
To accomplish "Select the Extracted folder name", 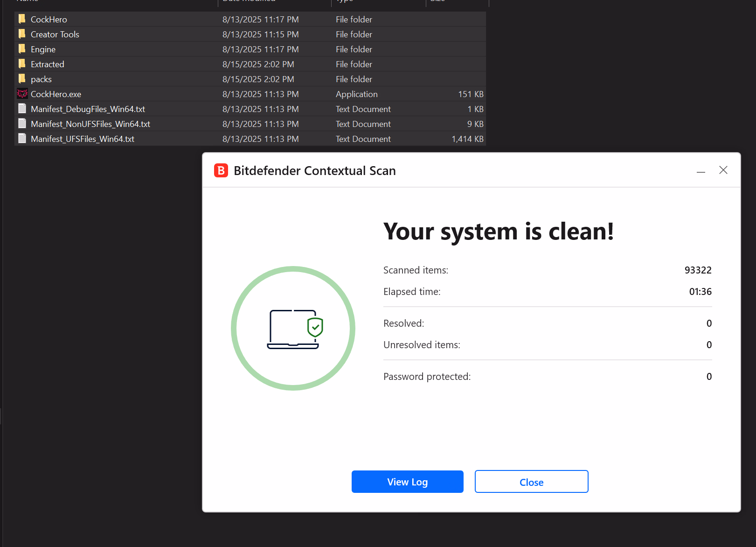I will point(48,64).
